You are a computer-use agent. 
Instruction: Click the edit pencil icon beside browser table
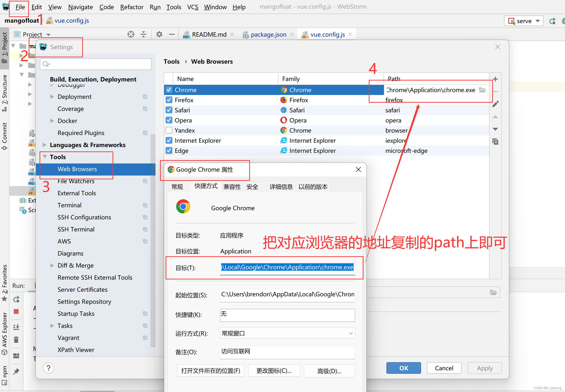click(495, 104)
